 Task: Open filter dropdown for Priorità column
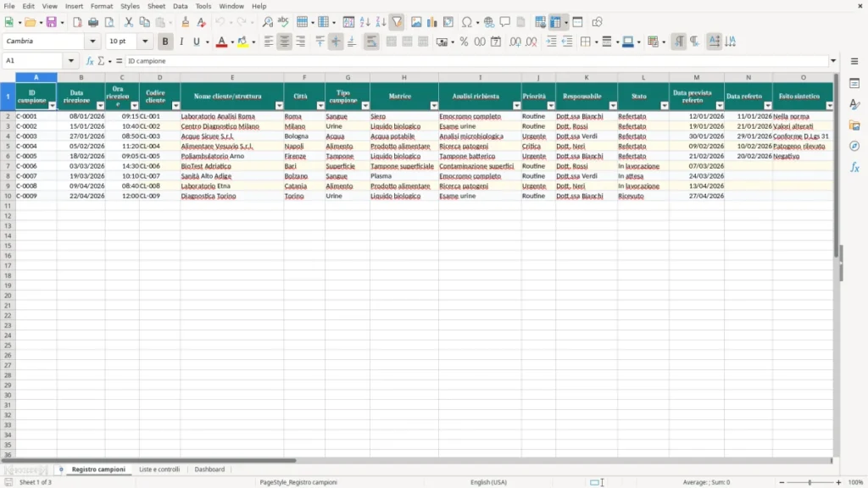(x=551, y=106)
